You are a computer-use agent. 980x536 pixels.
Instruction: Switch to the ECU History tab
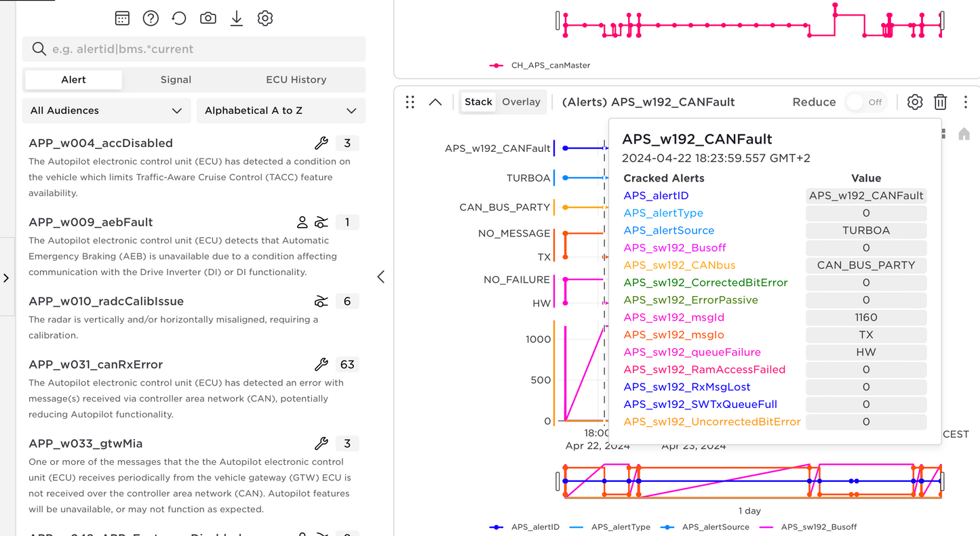pyautogui.click(x=296, y=79)
